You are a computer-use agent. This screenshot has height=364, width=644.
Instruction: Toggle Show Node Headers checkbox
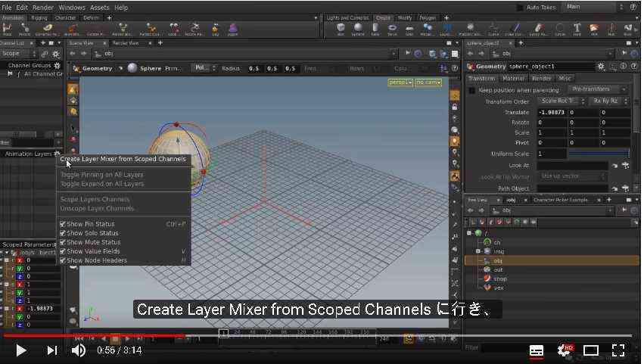click(x=63, y=260)
